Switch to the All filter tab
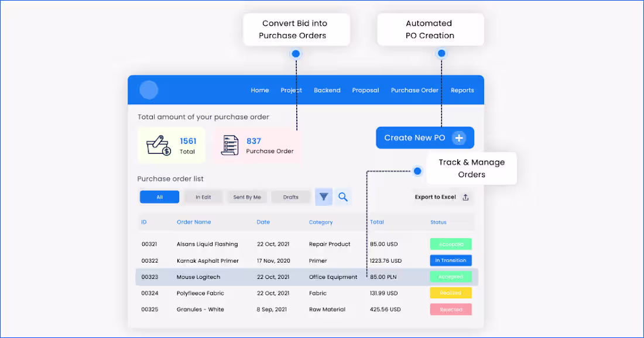644x338 pixels. point(159,196)
